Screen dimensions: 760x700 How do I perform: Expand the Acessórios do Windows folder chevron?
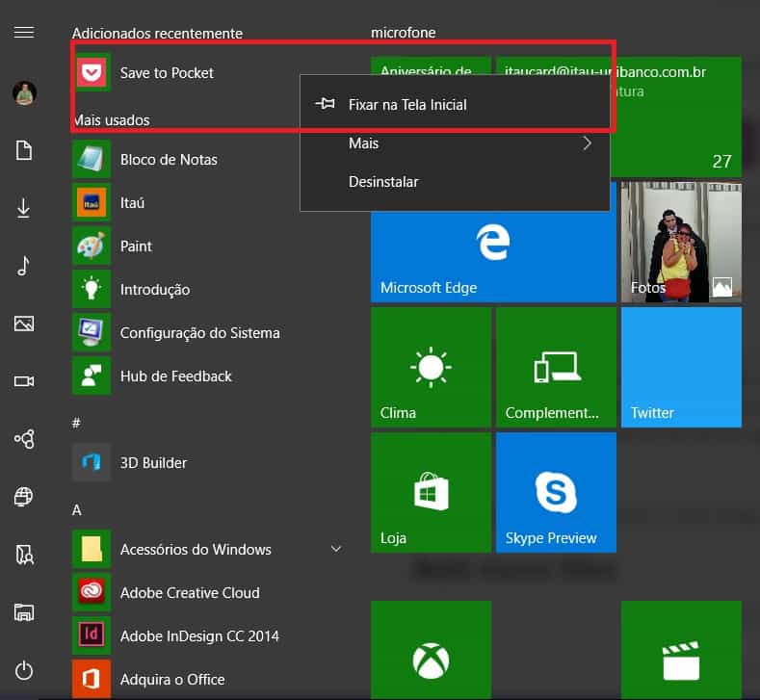[x=336, y=549]
